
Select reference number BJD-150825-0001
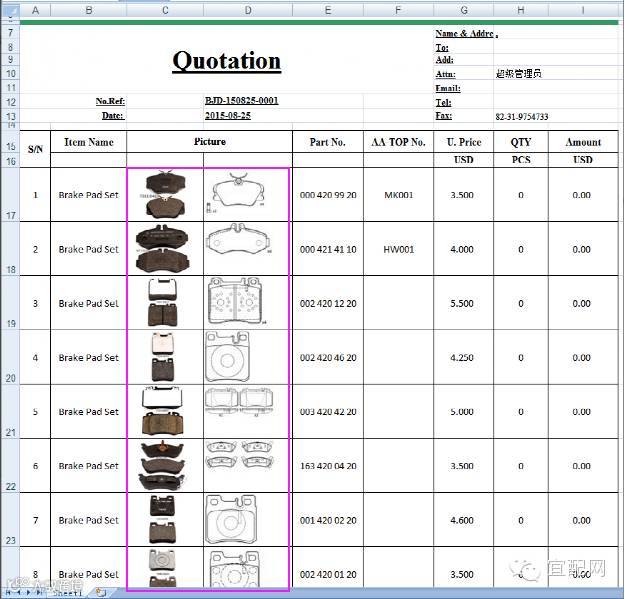click(242, 100)
